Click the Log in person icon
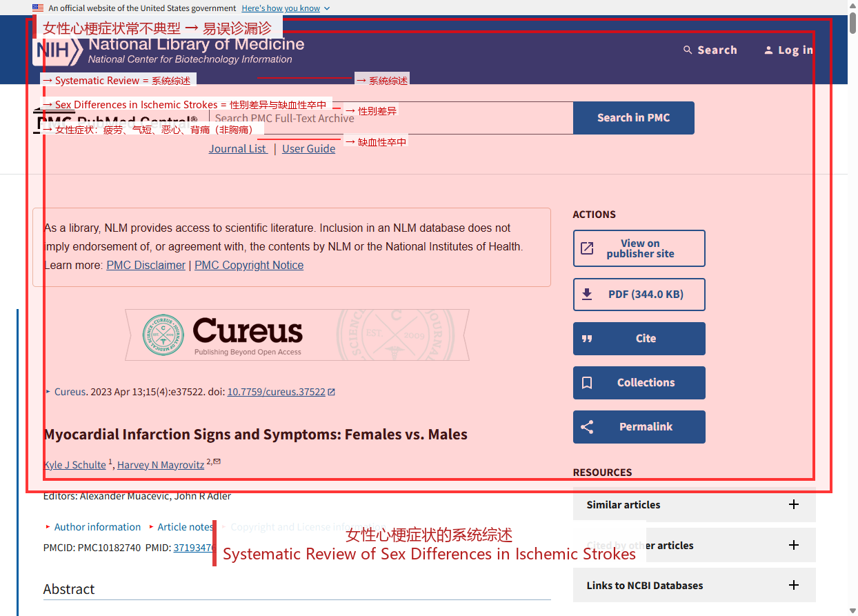This screenshot has width=858, height=616. 768,50
